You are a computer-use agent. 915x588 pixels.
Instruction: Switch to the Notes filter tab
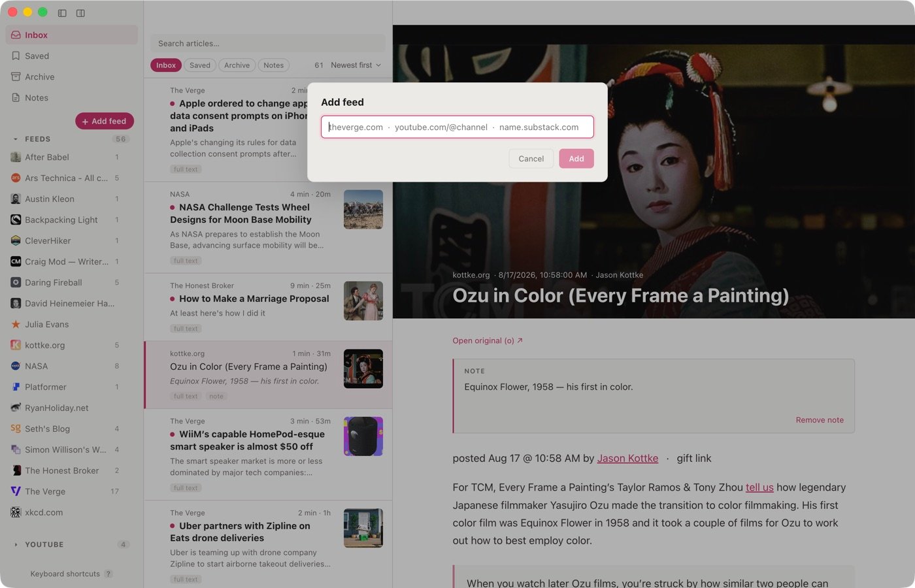[x=273, y=65]
